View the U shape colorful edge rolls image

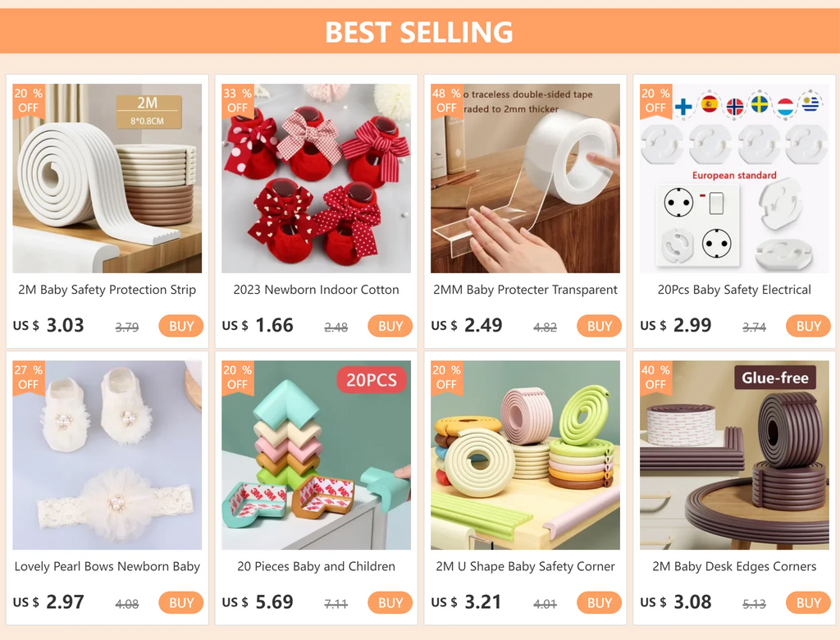[x=525, y=455]
